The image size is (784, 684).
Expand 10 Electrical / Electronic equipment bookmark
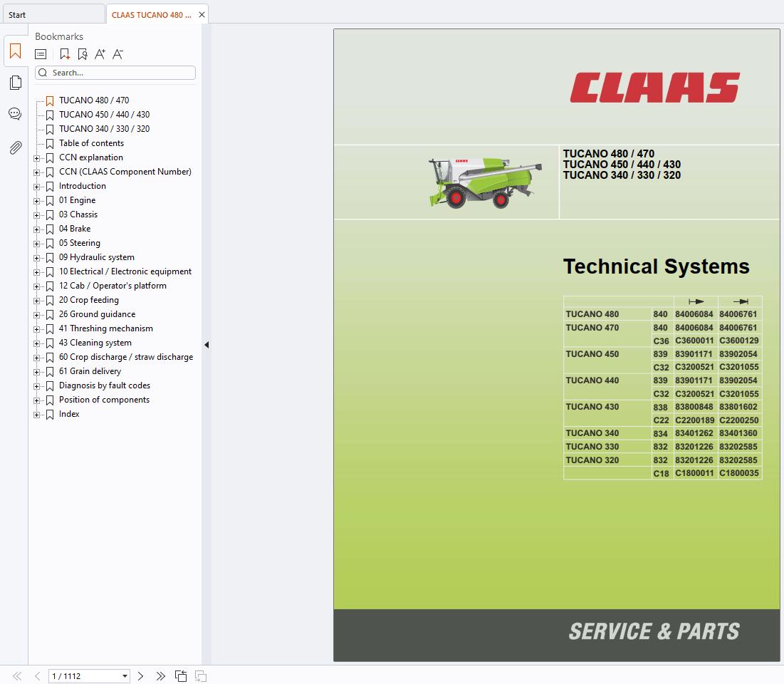tap(36, 272)
